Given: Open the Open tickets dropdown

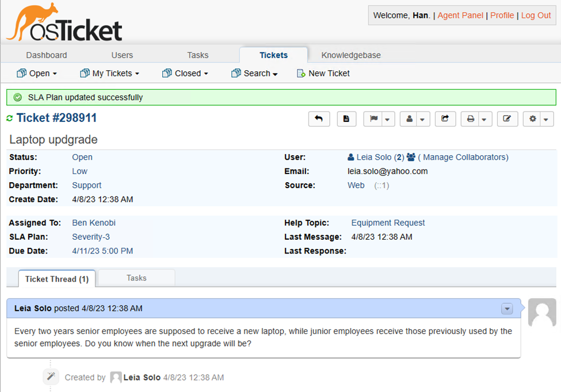Looking at the screenshot, I should [37, 73].
